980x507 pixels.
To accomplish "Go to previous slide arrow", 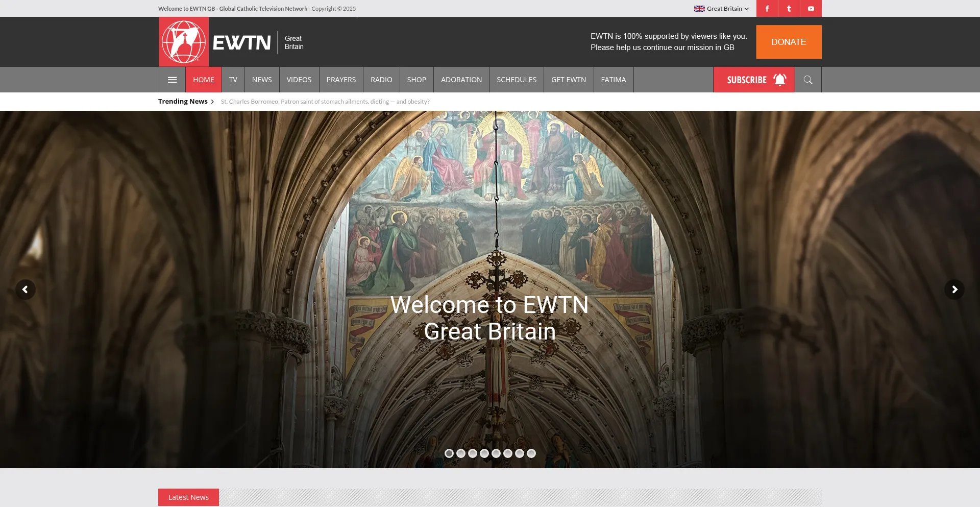I will point(25,289).
